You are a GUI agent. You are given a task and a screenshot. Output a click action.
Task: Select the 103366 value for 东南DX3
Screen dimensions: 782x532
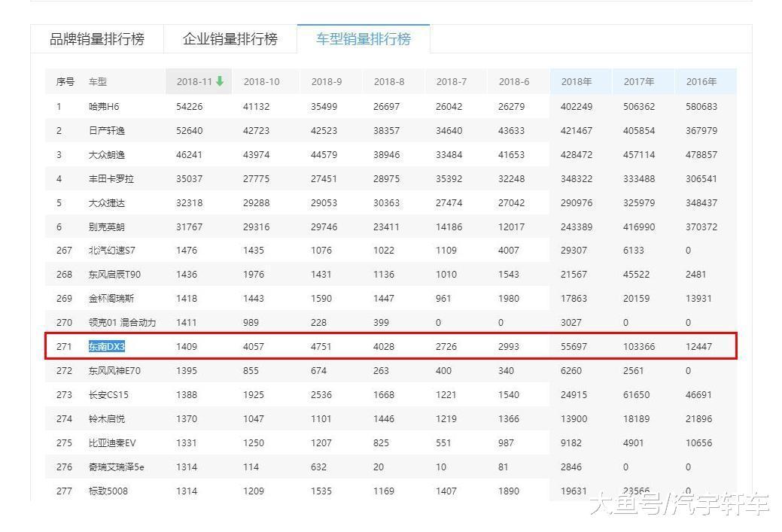tap(639, 347)
